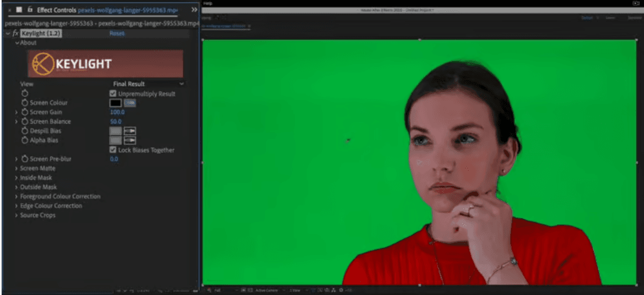Viewport: 644px width, 295px height.
Task: Expand the Screen Matte section
Action: pos(16,168)
